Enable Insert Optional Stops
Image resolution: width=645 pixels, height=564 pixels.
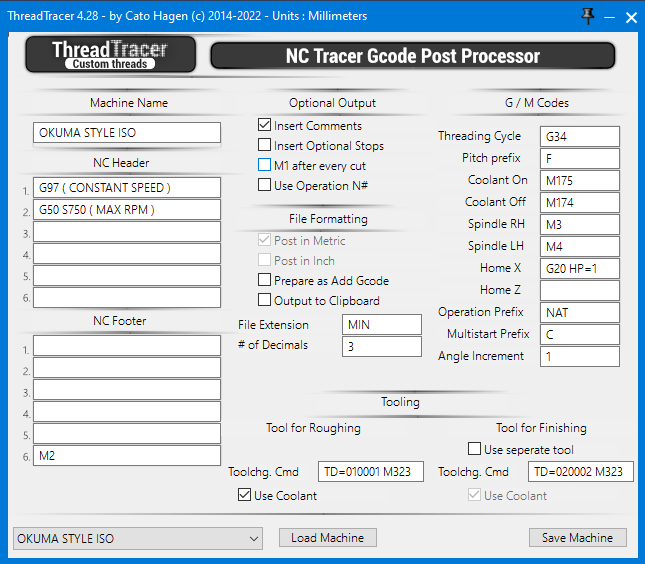point(265,146)
